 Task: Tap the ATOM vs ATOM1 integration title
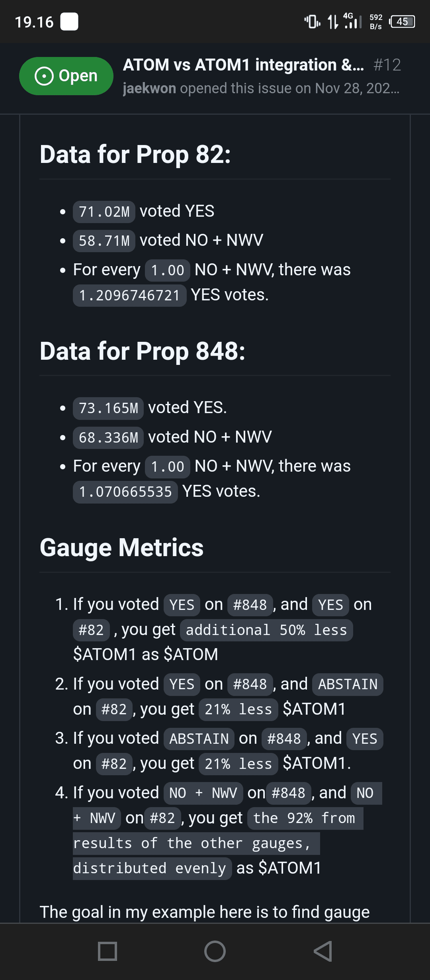[243, 65]
